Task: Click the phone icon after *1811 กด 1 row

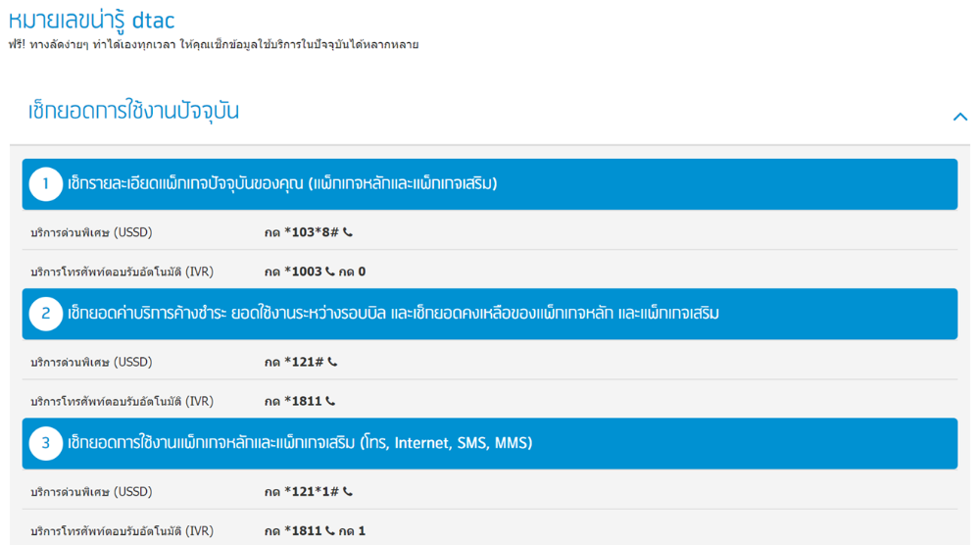Action: [330, 531]
